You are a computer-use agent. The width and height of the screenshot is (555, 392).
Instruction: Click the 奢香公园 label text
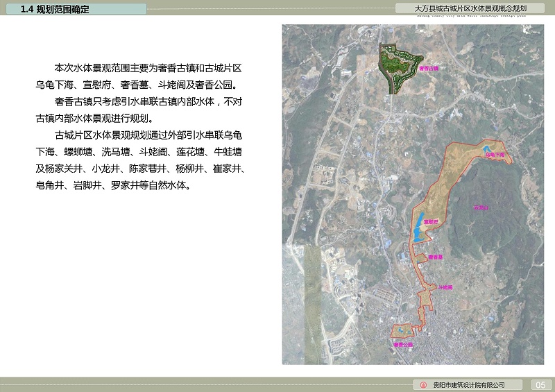[x=402, y=343]
